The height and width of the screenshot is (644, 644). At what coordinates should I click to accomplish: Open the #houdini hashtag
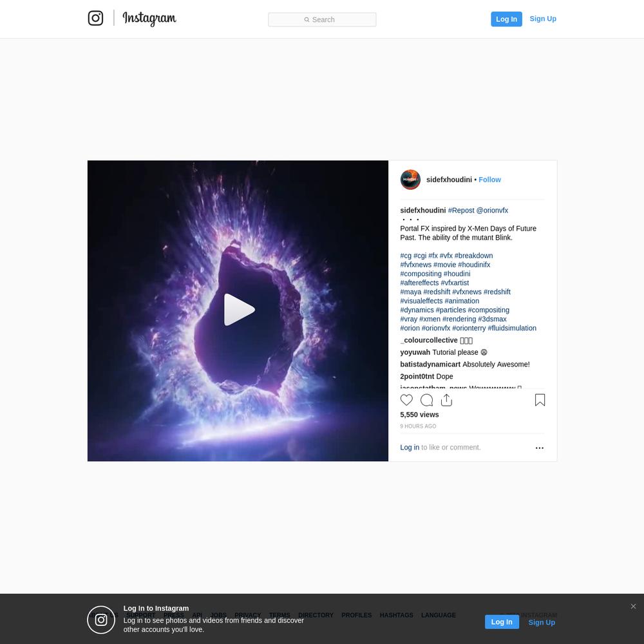point(457,274)
